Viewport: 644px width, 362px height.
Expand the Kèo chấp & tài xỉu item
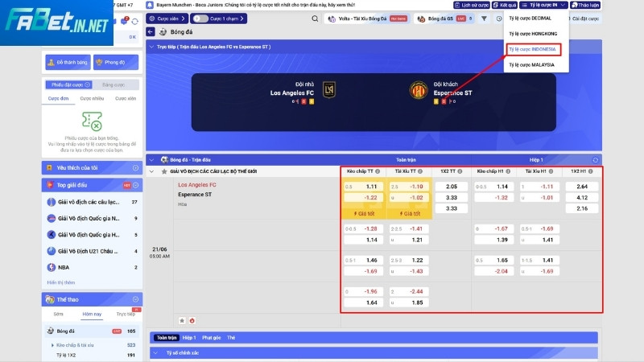52,345
